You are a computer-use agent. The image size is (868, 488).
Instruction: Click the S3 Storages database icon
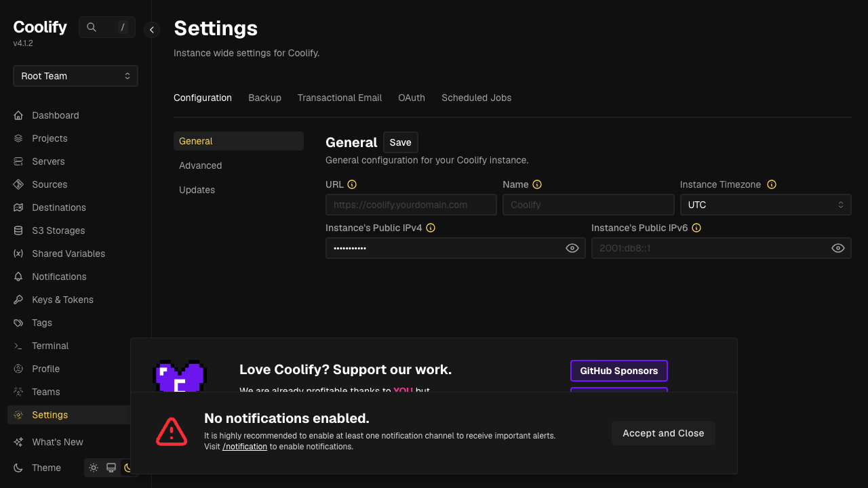(18, 230)
